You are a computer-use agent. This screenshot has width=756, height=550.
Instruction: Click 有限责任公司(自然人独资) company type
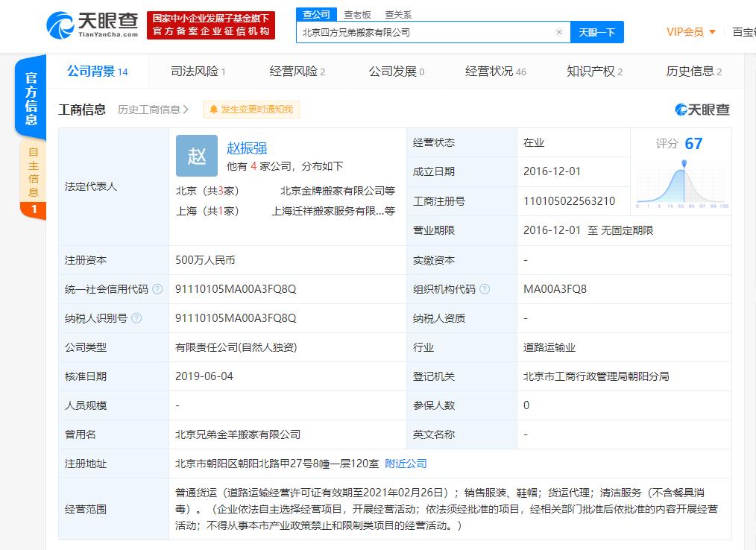236,347
